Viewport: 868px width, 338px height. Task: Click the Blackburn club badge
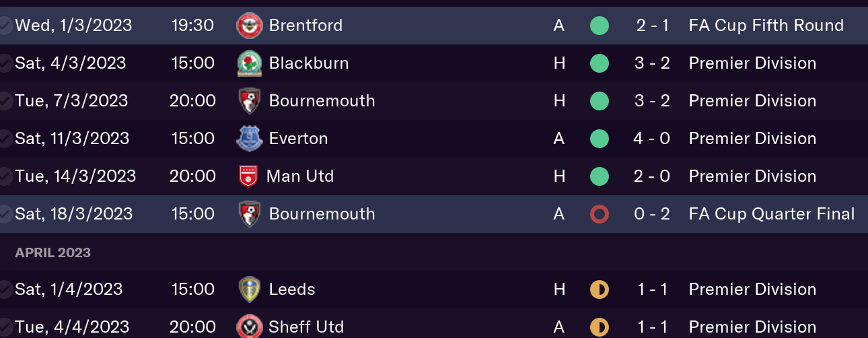tap(250, 63)
